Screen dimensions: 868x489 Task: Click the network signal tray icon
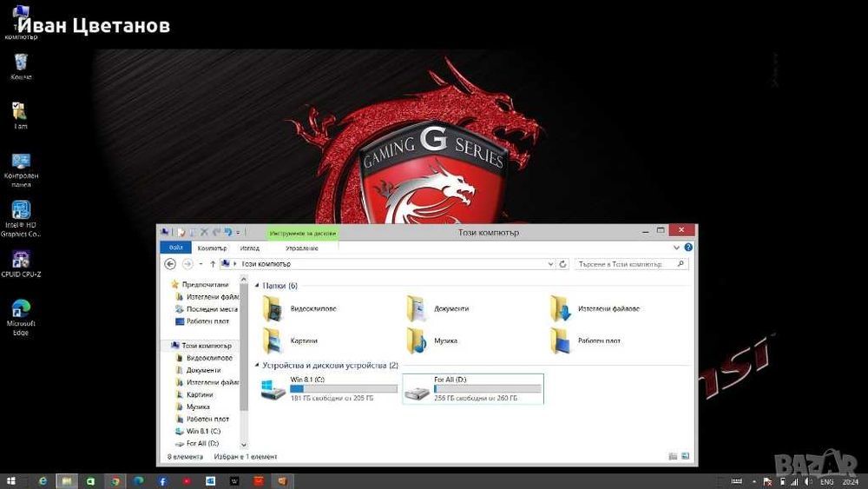pos(795,482)
